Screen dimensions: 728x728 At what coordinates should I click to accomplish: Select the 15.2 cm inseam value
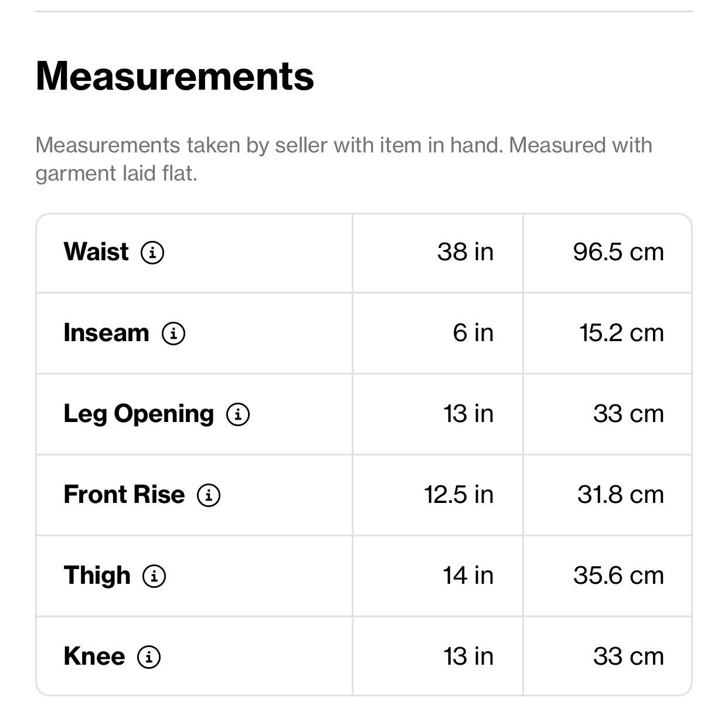tap(622, 333)
